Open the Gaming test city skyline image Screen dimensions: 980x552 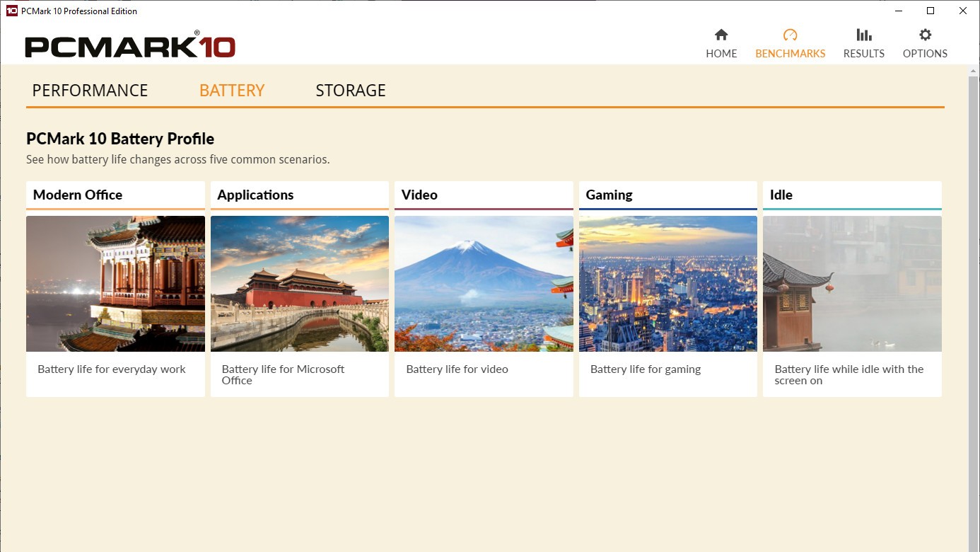(x=668, y=283)
